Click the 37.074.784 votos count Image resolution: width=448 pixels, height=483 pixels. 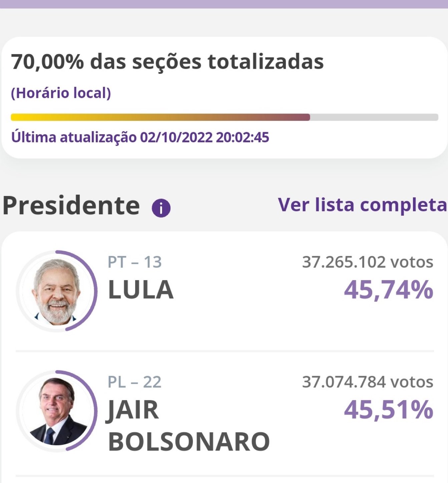[367, 382]
